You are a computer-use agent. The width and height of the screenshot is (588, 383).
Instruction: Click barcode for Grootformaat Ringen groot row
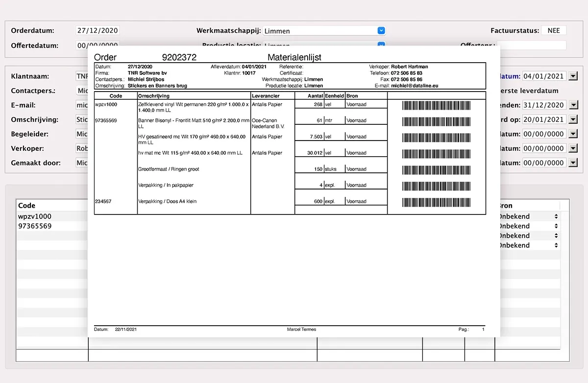(x=436, y=170)
